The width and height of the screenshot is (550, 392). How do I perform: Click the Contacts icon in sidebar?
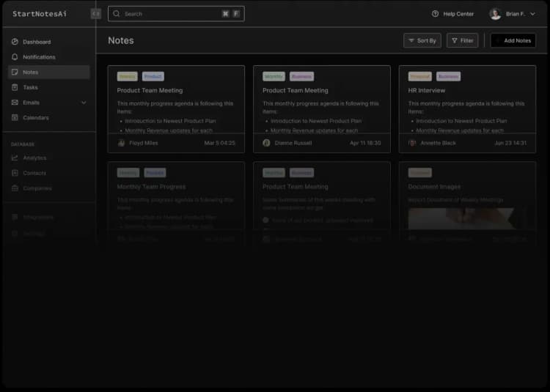click(x=15, y=173)
